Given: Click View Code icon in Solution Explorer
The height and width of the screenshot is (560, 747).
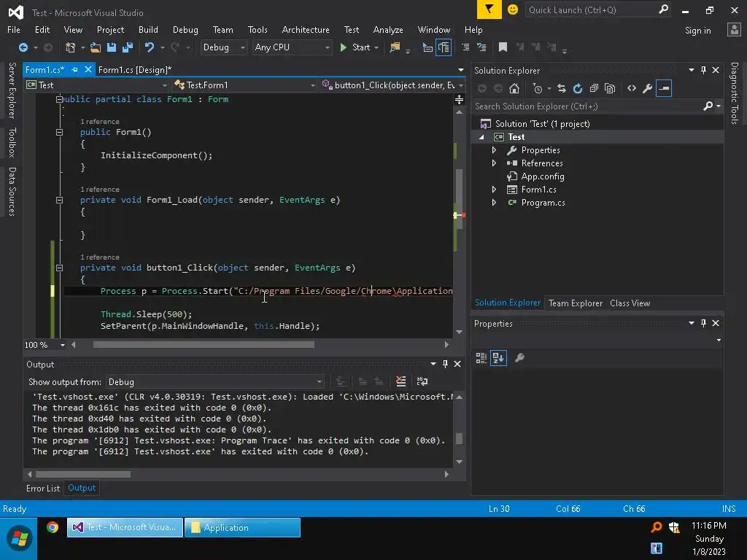Looking at the screenshot, I should [x=632, y=88].
